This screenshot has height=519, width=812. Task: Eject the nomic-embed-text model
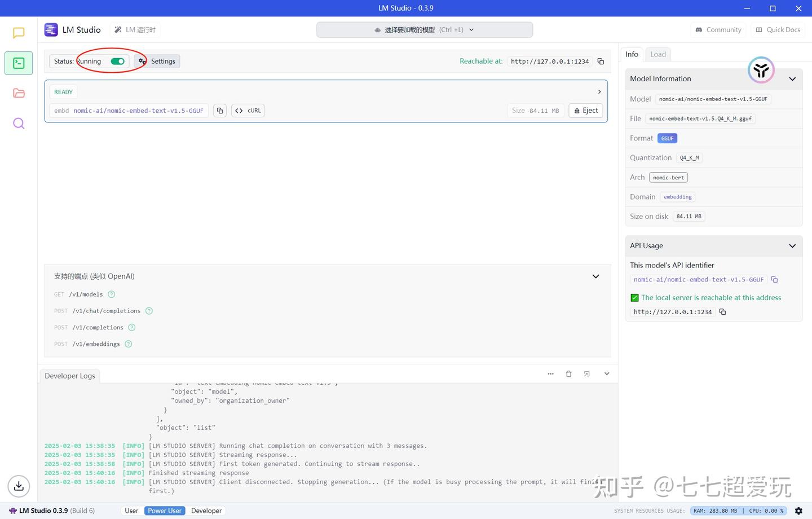(x=585, y=110)
